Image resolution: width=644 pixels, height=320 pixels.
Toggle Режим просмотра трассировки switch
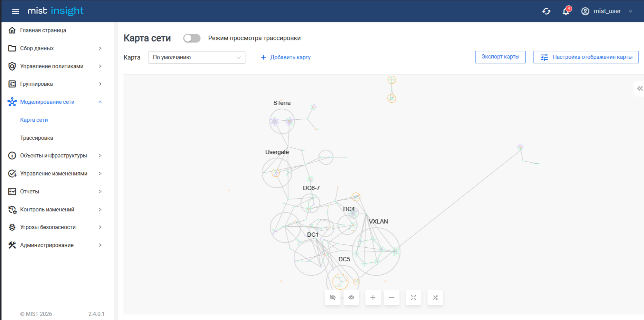pyautogui.click(x=192, y=38)
